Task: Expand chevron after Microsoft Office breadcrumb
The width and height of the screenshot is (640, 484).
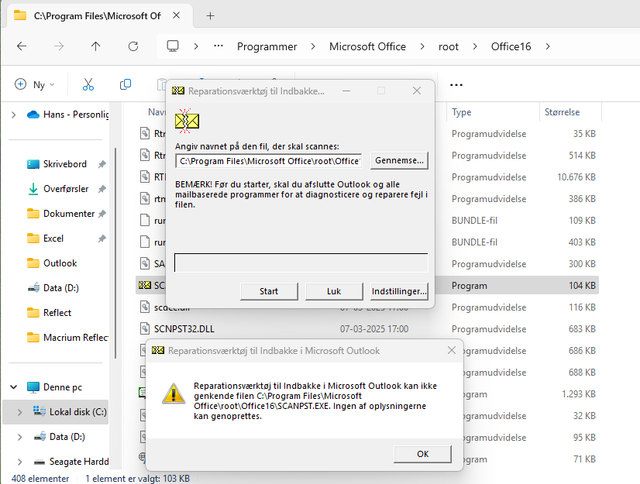Action: click(x=422, y=47)
